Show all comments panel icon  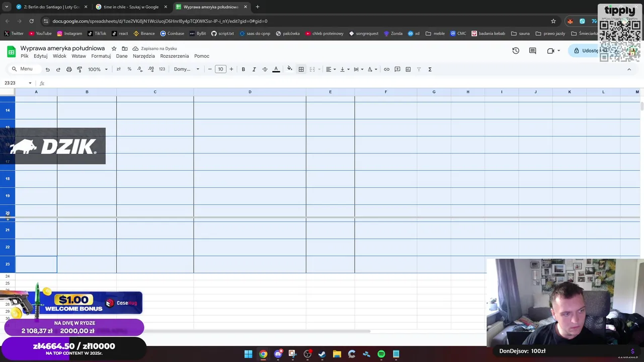tap(532, 51)
